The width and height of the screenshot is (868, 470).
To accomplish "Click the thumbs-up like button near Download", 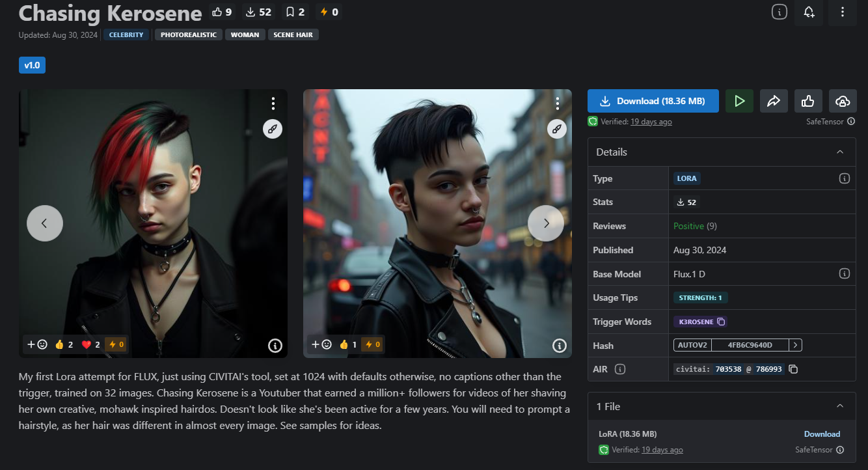I will tap(808, 101).
